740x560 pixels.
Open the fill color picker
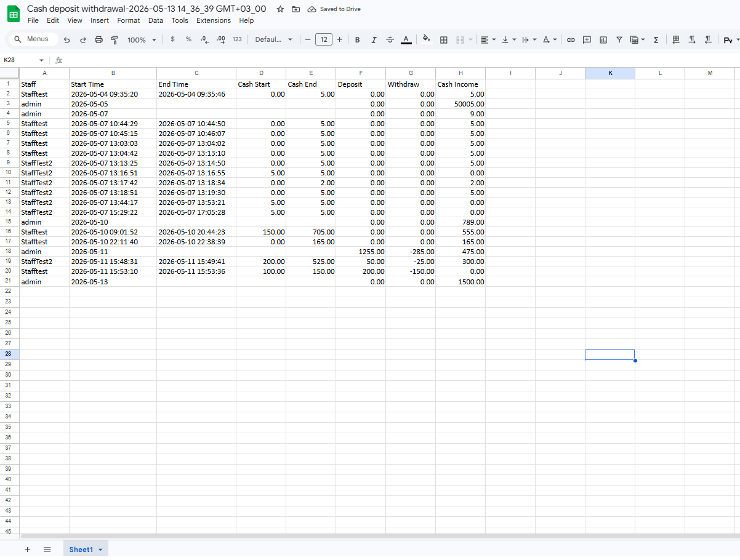[x=426, y=39]
